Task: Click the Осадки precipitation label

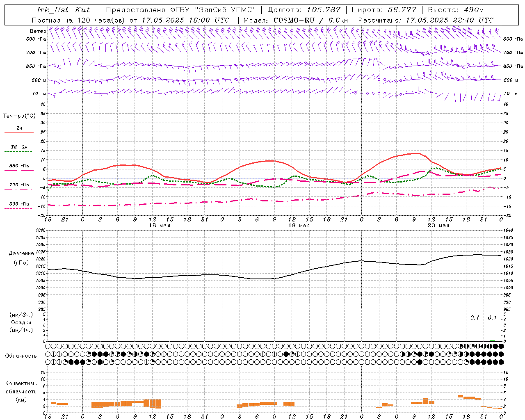Action: [21, 322]
